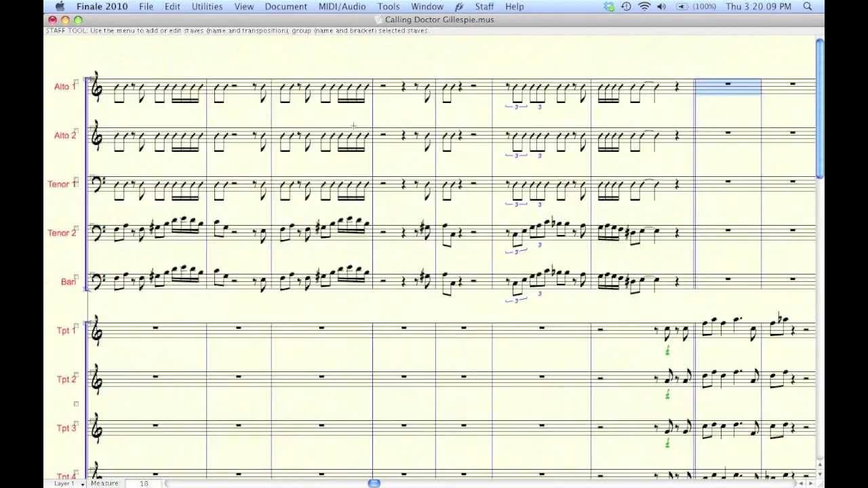Open the volume control icon

661,7
